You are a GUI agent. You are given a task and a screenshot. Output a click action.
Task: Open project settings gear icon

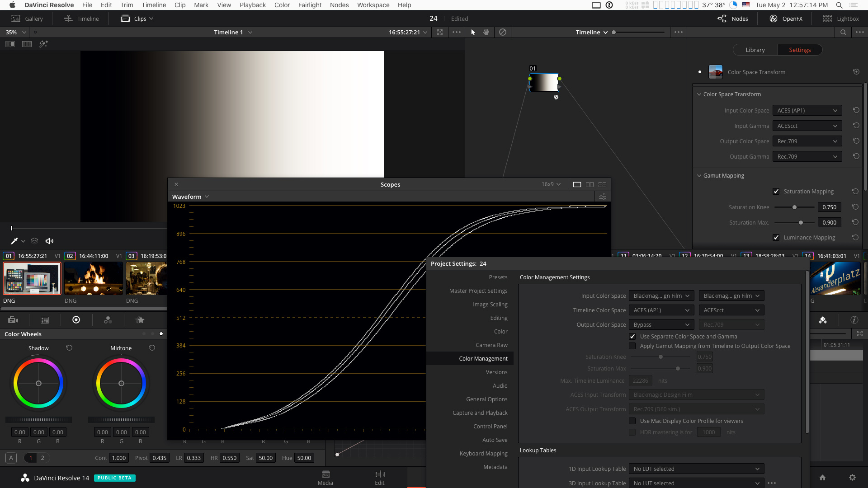(852, 478)
